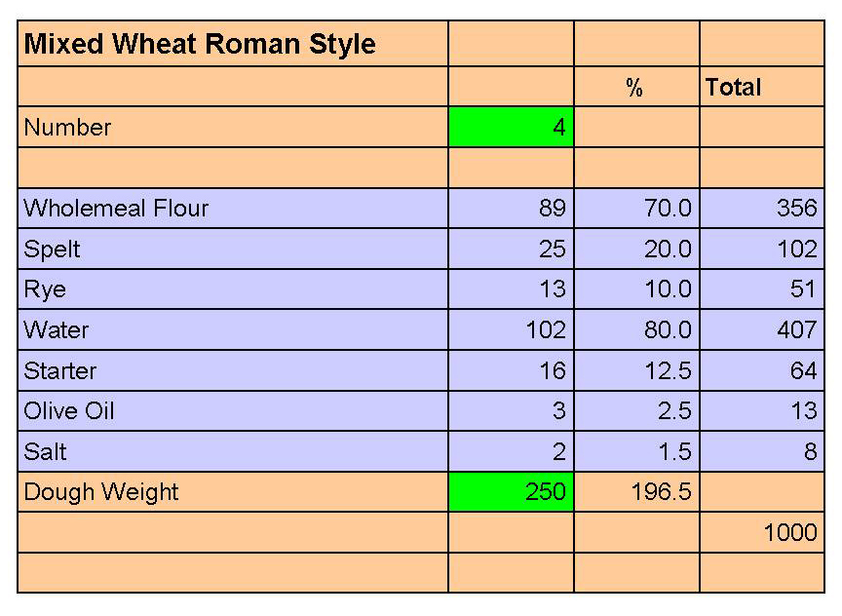This screenshot has width=842, height=616.
Task: Click the Mixed Wheat Roman Style title cell
Action: point(232,44)
